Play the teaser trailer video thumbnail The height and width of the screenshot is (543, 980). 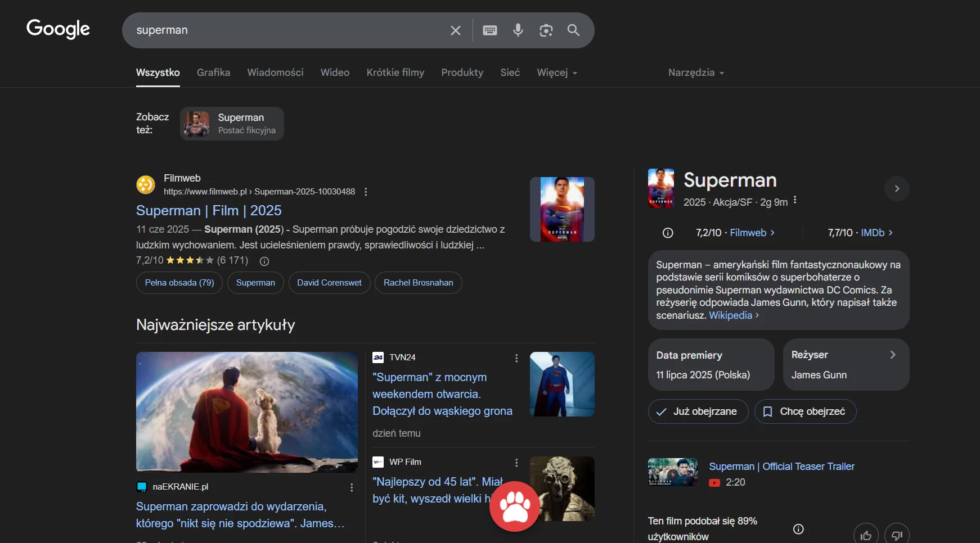[x=672, y=472]
